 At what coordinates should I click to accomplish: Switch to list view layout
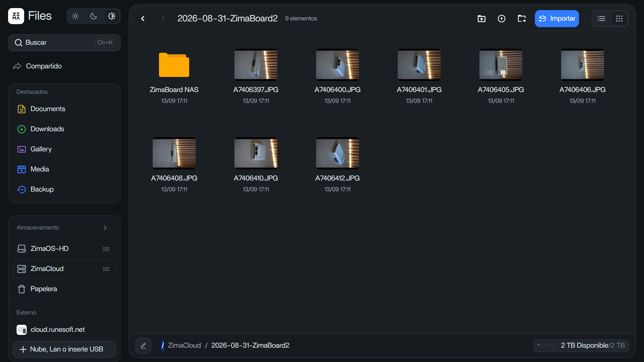click(601, 19)
